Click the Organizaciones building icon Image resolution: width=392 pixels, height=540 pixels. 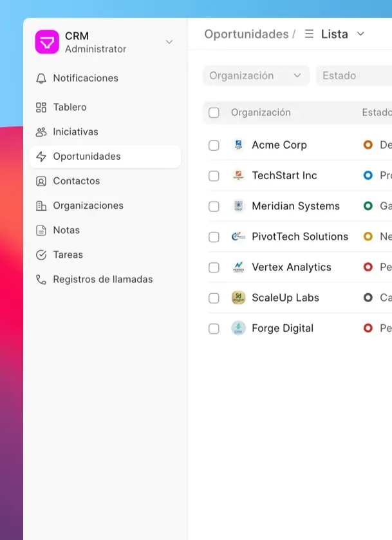coord(41,206)
